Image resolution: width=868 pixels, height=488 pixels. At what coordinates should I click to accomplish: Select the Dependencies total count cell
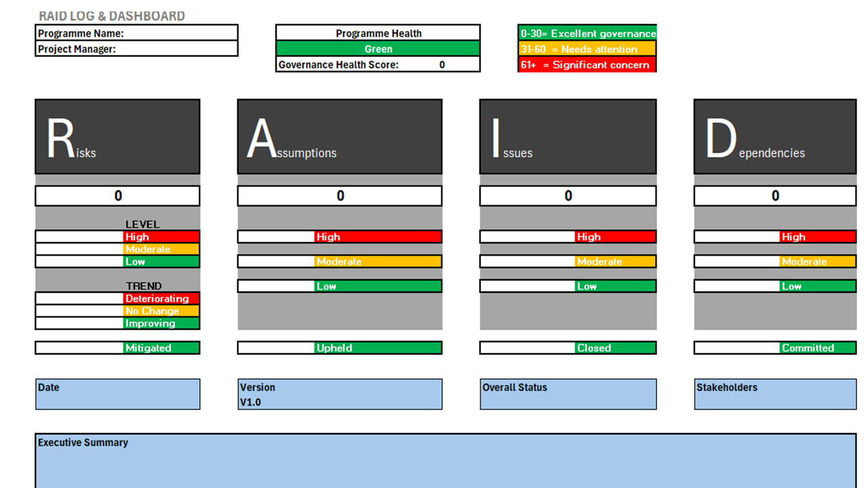click(775, 196)
